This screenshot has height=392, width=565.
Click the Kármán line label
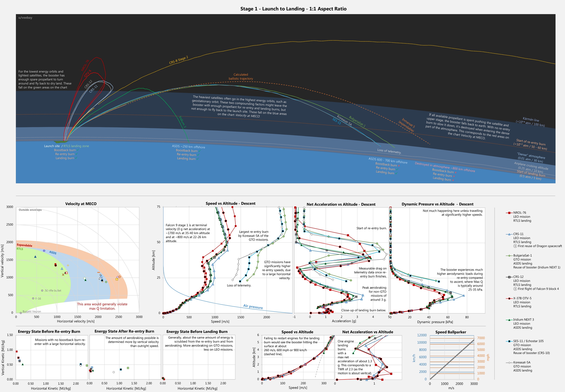tap(531, 120)
